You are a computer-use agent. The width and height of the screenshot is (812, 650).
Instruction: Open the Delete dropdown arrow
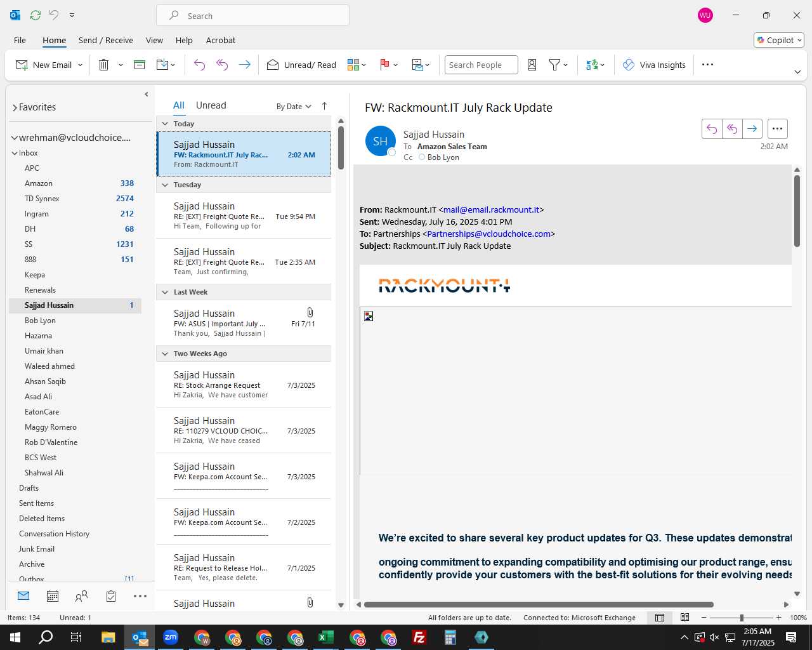[x=121, y=65]
